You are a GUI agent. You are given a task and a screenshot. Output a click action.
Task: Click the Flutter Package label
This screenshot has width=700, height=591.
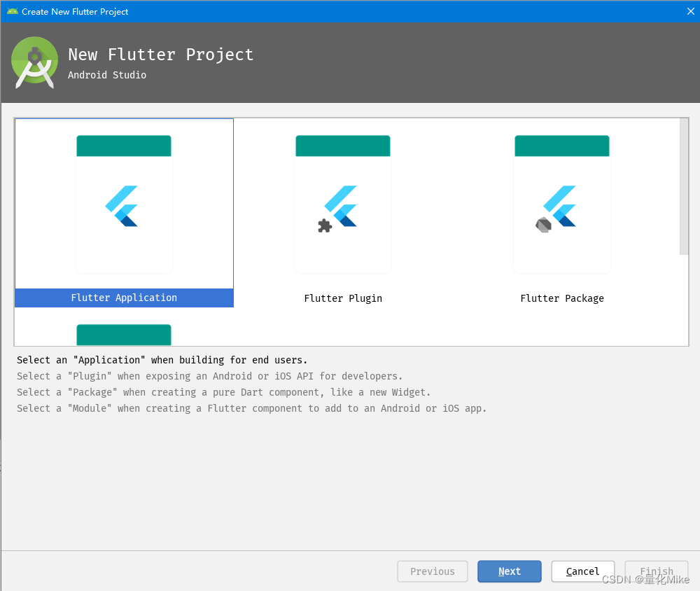coord(562,298)
